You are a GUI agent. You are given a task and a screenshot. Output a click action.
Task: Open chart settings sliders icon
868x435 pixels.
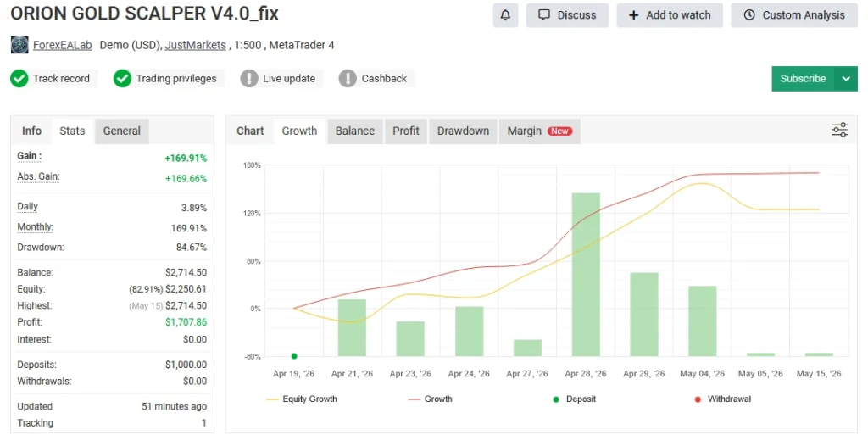point(839,130)
